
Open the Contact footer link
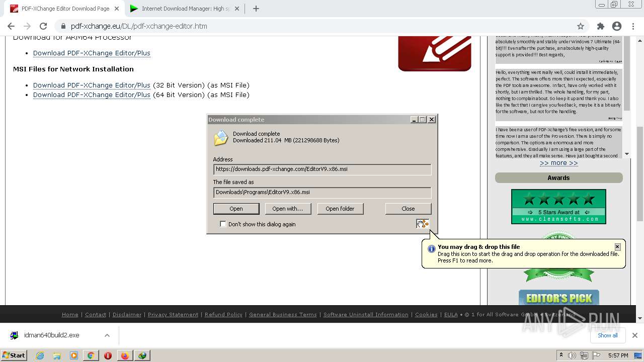click(x=96, y=315)
